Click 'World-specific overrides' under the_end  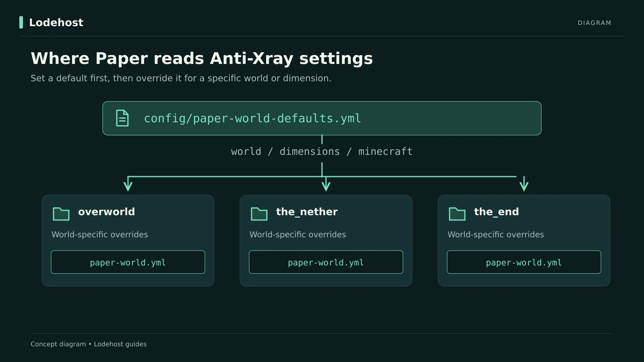coord(496,234)
